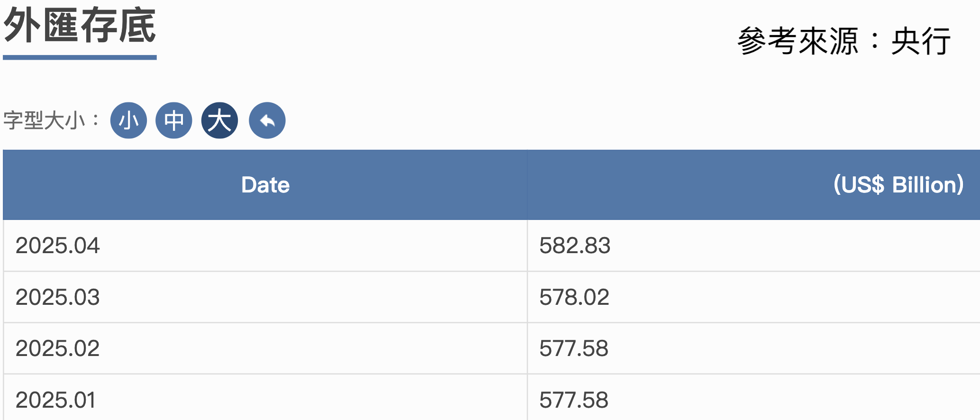Viewport: 980px width, 420px height.
Task: Select the 578.02 value cell
Action: (574, 297)
